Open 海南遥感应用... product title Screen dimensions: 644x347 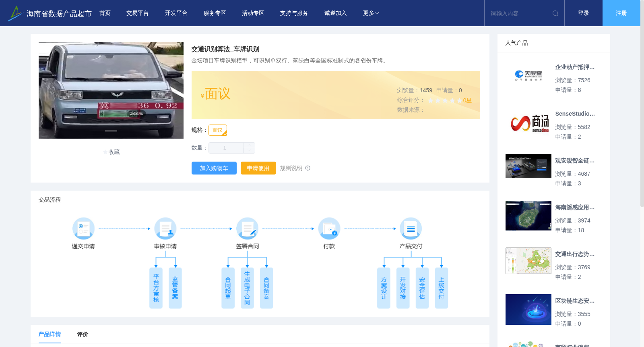(x=575, y=208)
